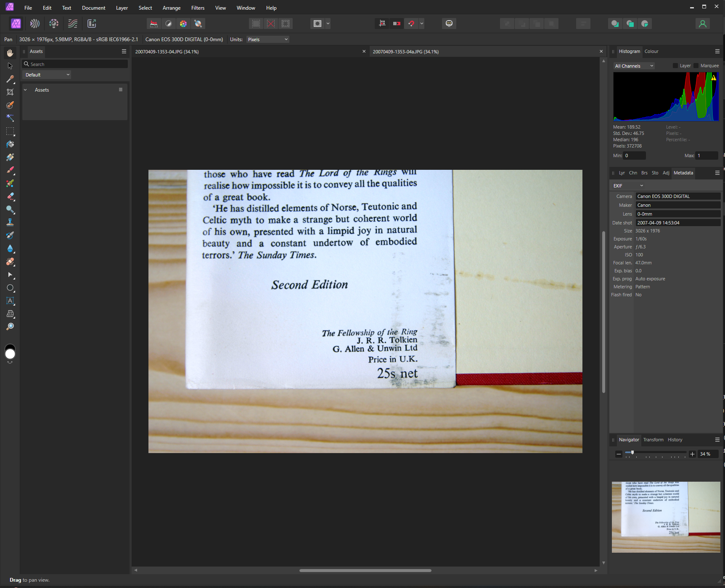Switch to Export Persona

(x=92, y=24)
